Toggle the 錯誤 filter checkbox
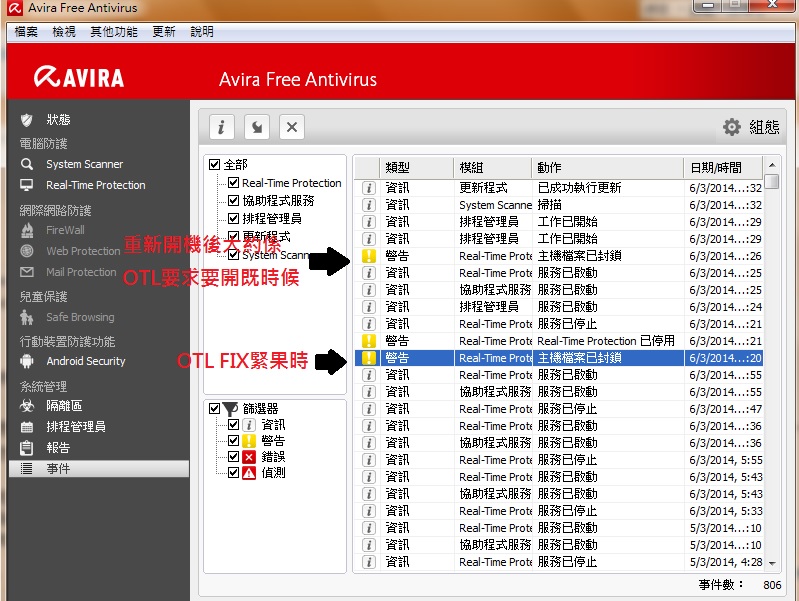 [233, 457]
